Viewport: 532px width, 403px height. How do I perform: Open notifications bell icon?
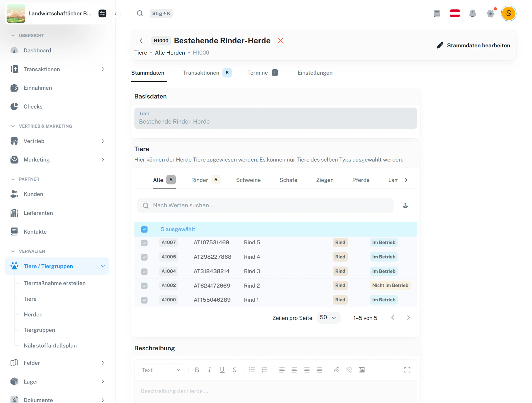(472, 13)
